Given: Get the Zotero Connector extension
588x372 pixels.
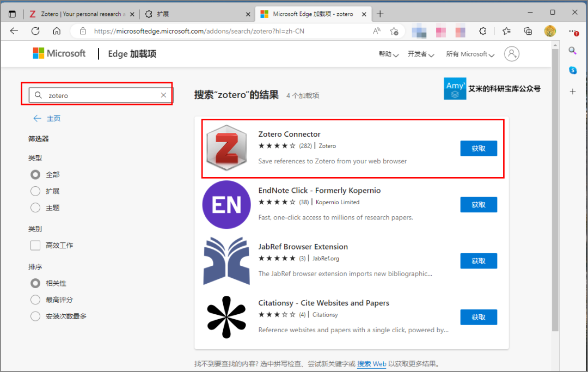Looking at the screenshot, I should coord(479,149).
